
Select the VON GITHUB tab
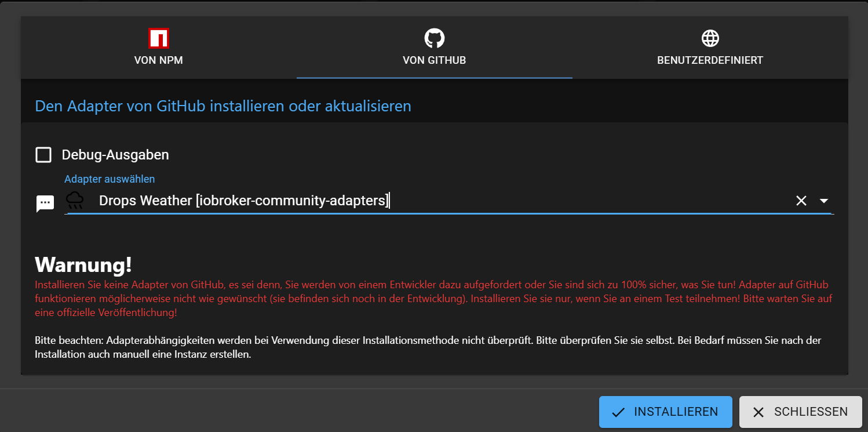click(x=434, y=48)
